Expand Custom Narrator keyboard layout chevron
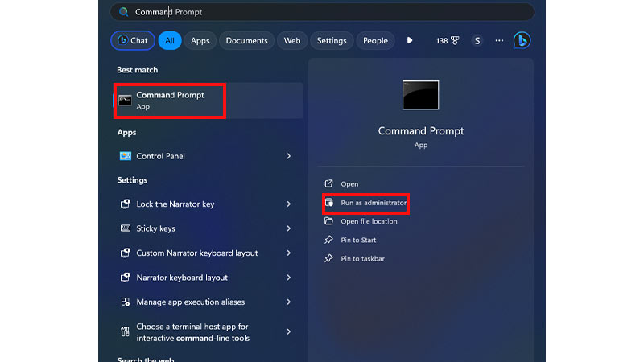Screen dimensions: 644x362 pyautogui.click(x=289, y=253)
